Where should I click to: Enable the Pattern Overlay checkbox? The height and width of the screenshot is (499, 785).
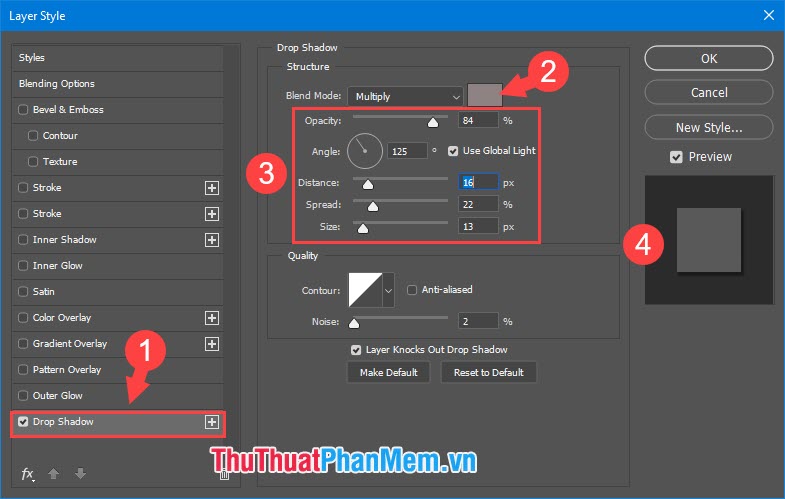[x=23, y=370]
